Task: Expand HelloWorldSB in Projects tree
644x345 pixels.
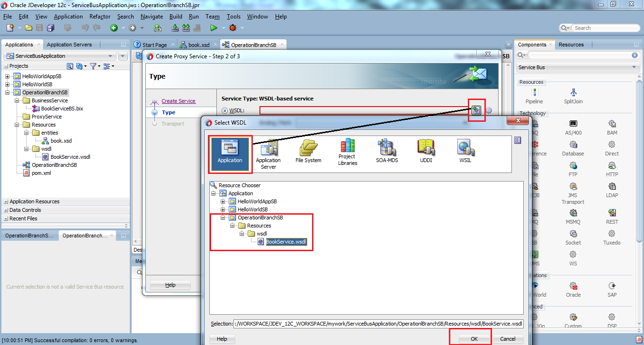Action: tap(7, 84)
